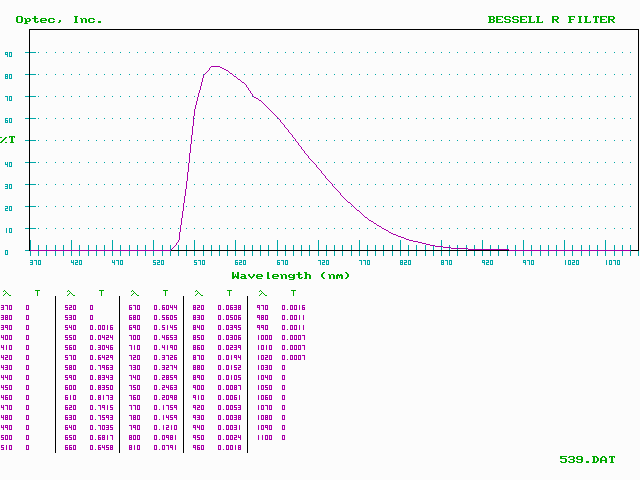Click the 0.0791 value for 810 nm
This screenshot has height=480, width=640.
[164, 447]
